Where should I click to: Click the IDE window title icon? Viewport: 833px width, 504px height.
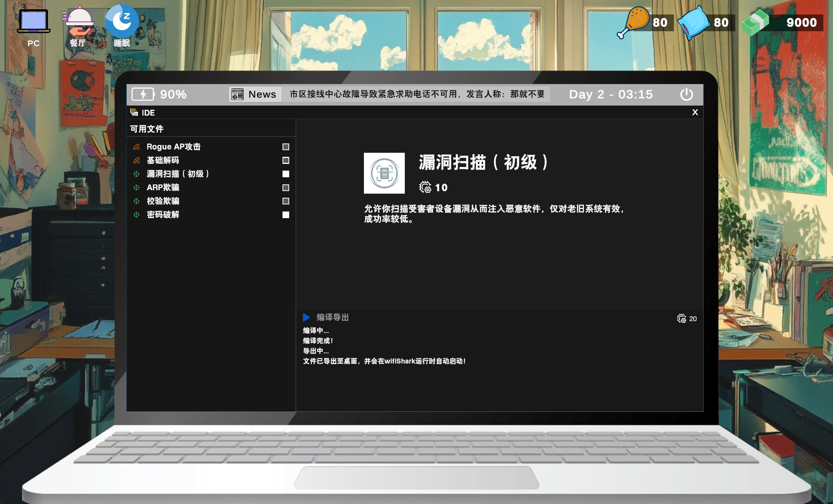click(x=134, y=112)
